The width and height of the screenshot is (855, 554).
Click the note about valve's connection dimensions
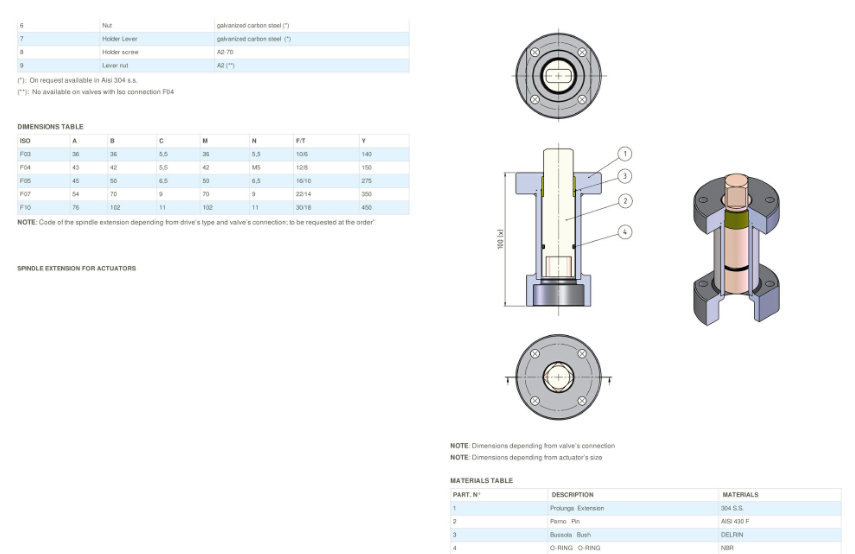(532, 446)
